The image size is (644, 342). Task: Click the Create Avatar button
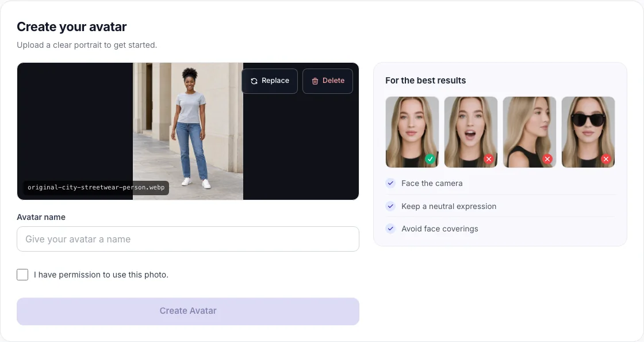click(x=188, y=311)
